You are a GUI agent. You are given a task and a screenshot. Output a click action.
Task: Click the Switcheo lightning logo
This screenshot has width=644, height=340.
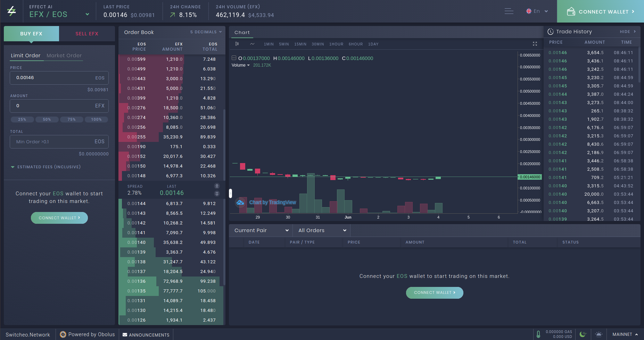click(x=11, y=11)
